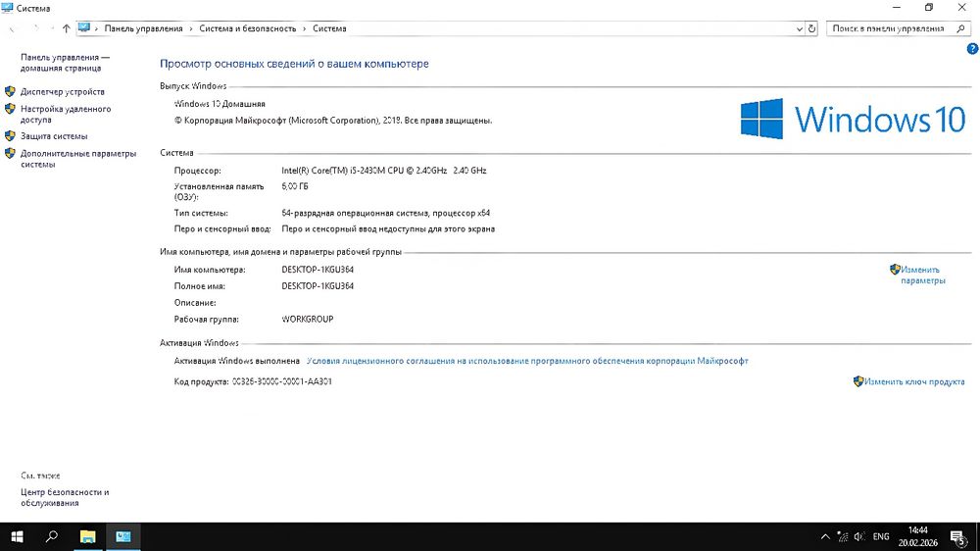
Task: Open the network status tray icon
Action: point(843,536)
